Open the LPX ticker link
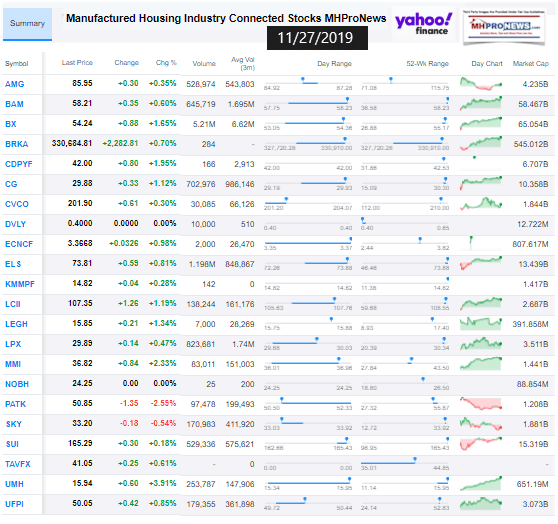Screen dimensions: 558x524 tap(13, 344)
